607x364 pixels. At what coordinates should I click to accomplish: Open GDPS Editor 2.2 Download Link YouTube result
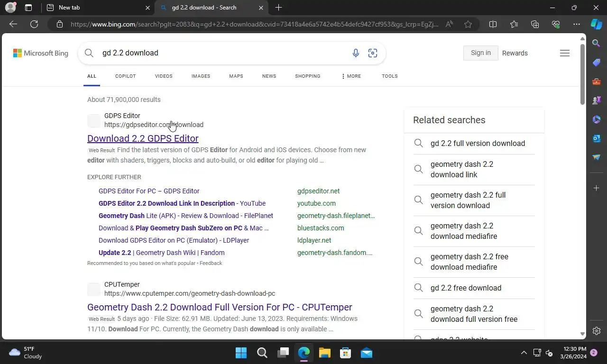tap(182, 203)
